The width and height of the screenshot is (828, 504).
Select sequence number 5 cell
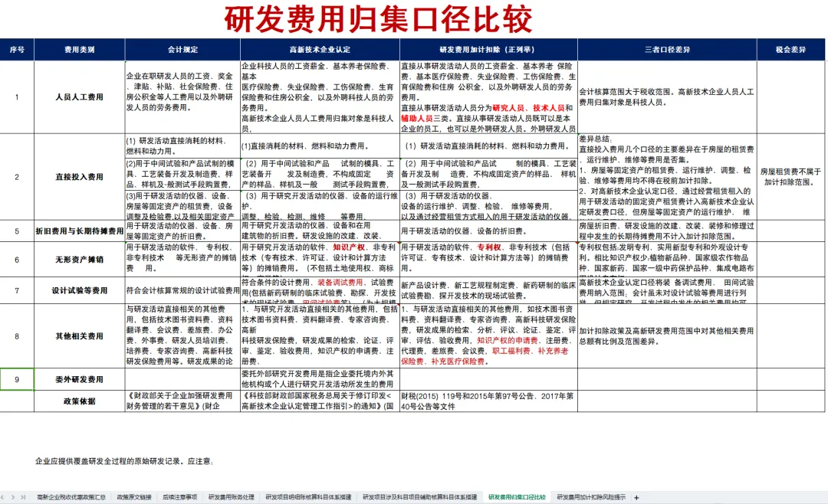pos(17,231)
